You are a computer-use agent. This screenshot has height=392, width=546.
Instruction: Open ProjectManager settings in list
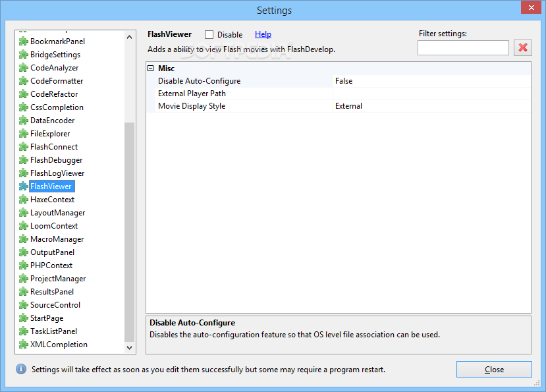[58, 279]
